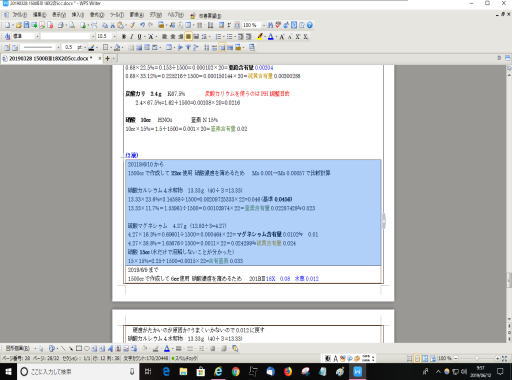Click the Undo arrow icon
This screenshot has height=380, width=512.
(x=143, y=25)
